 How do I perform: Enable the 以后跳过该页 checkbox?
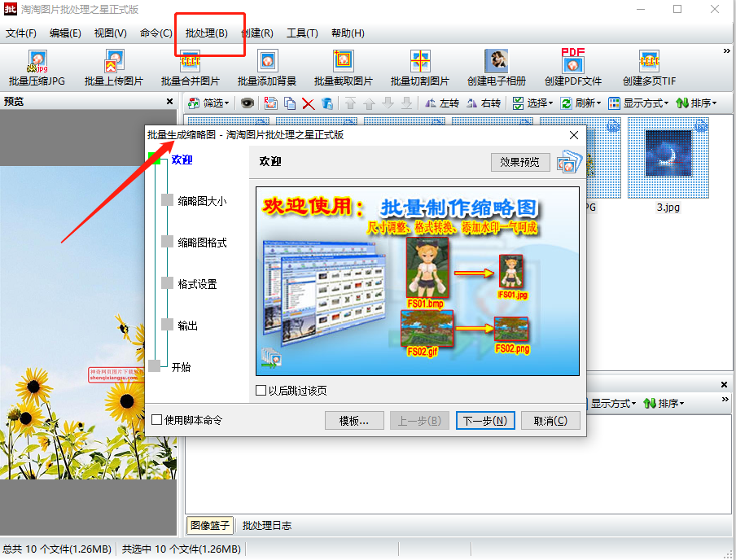[261, 391]
